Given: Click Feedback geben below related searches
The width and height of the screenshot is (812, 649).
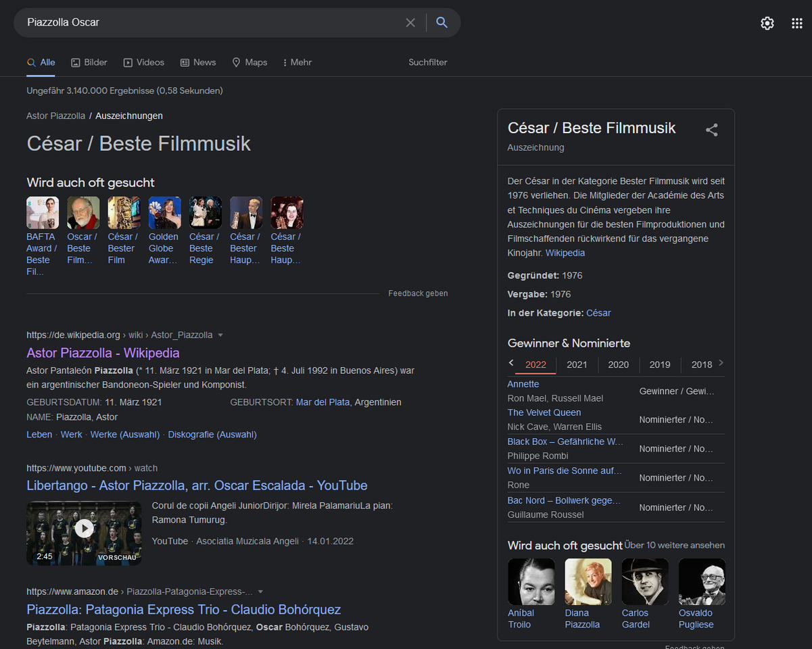Looking at the screenshot, I should [418, 293].
